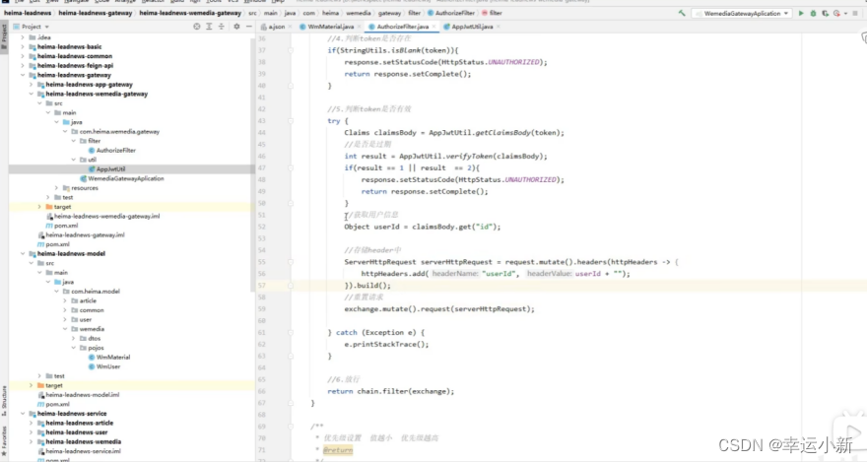Run with coverage icon in toolbar

[x=825, y=13]
